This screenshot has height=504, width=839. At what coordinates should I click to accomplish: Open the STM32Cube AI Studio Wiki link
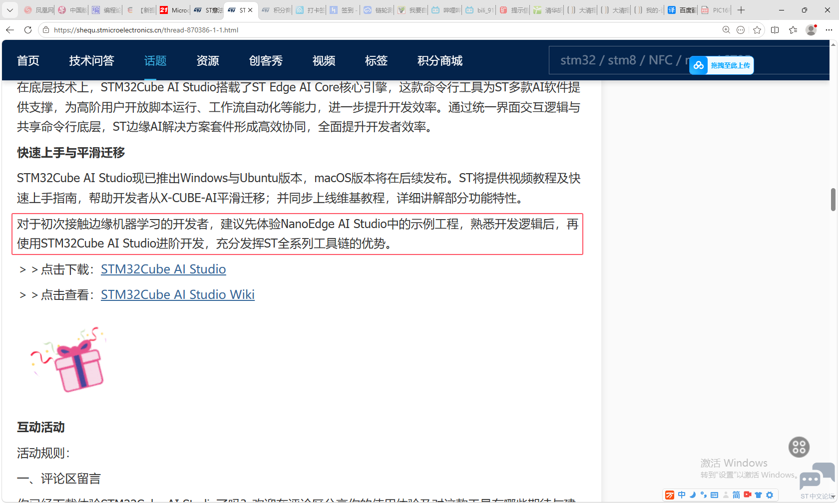(178, 295)
